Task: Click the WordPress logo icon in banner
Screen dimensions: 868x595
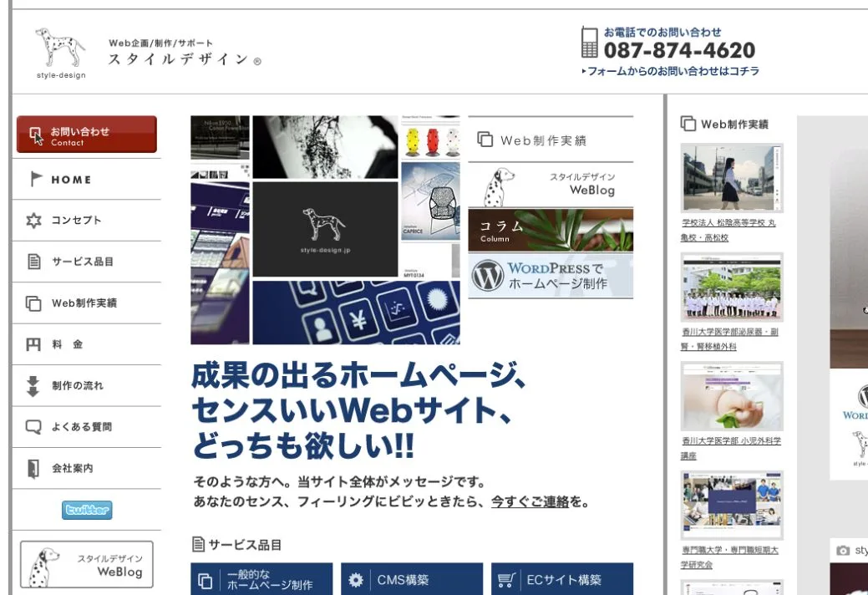Action: [488, 276]
